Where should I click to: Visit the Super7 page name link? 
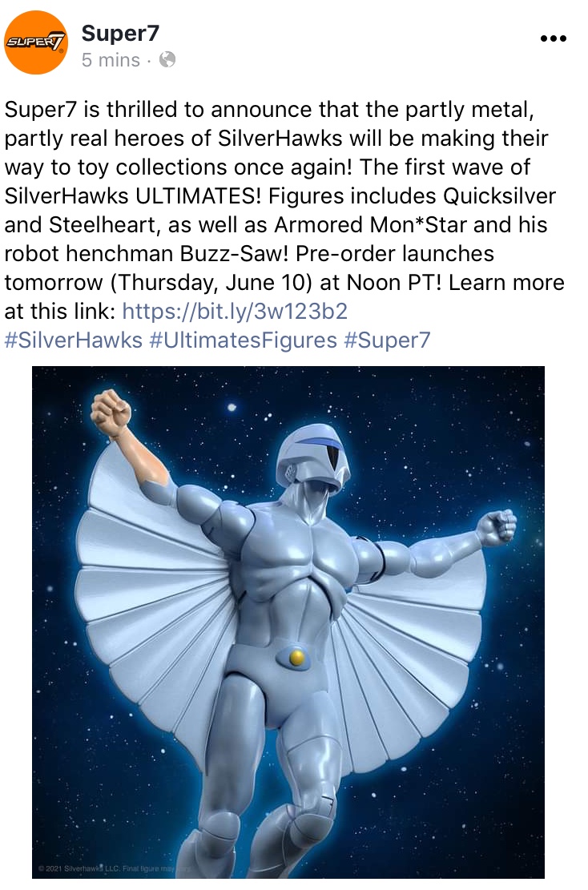pos(120,34)
